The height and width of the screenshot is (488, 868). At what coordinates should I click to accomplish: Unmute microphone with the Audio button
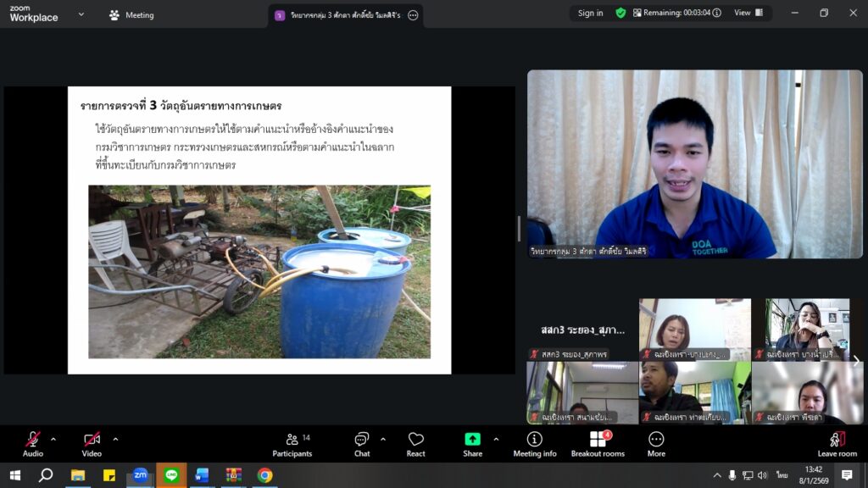(32, 444)
